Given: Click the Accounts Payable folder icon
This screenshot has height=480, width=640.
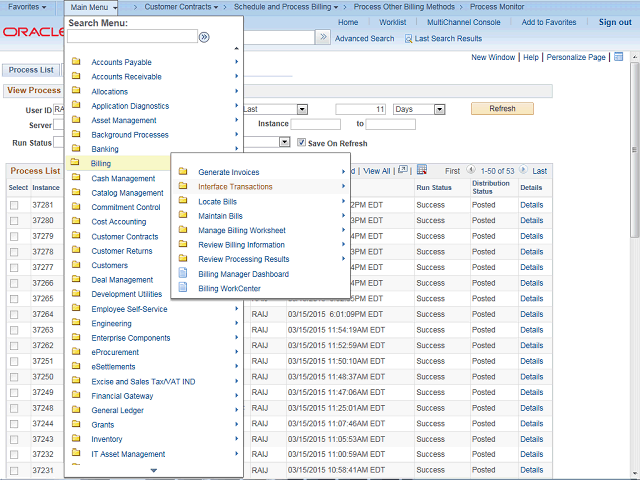Looking at the screenshot, I should pos(76,62).
